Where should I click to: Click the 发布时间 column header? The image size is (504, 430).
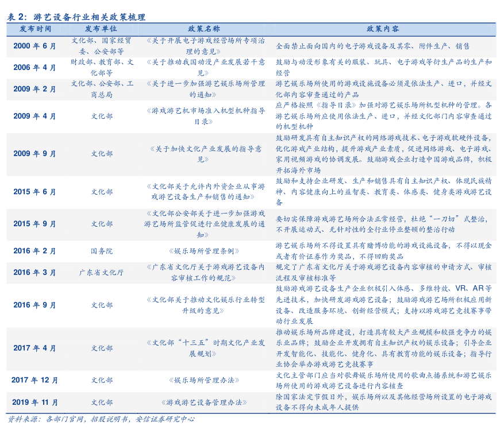[x=35, y=29]
